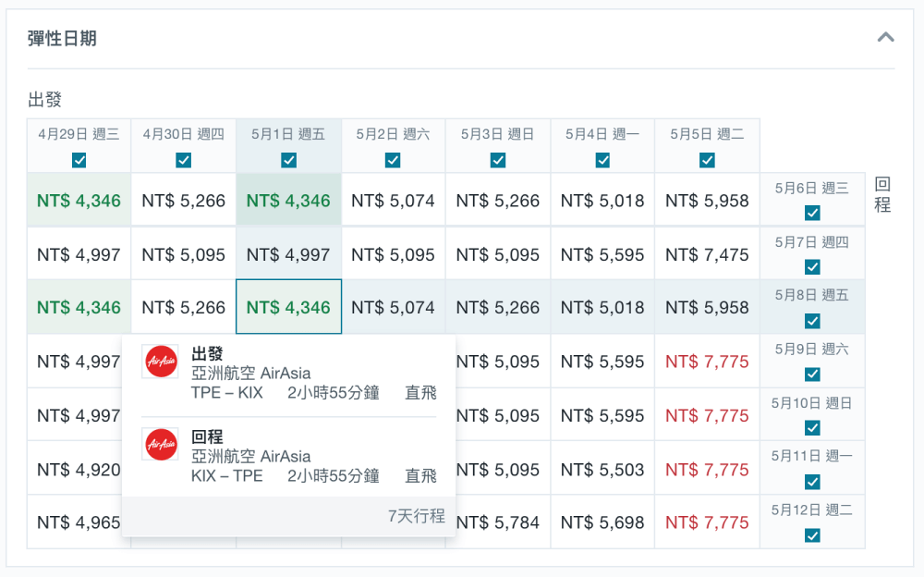This screenshot has height=577, width=924.
Task: Select NT$ 5,018 fare for 5月4日 and 5月8日
Action: click(602, 307)
